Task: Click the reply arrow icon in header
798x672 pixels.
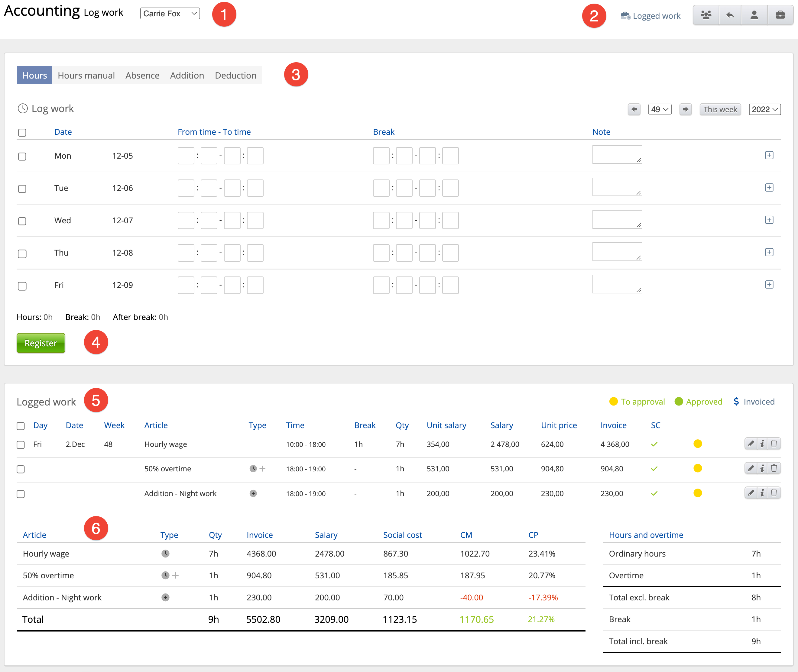Action: 730,15
